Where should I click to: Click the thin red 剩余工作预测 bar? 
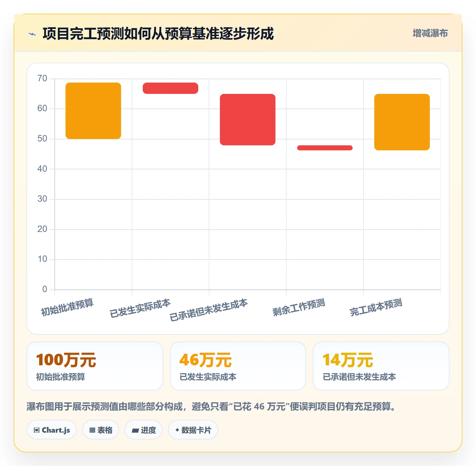(325, 148)
